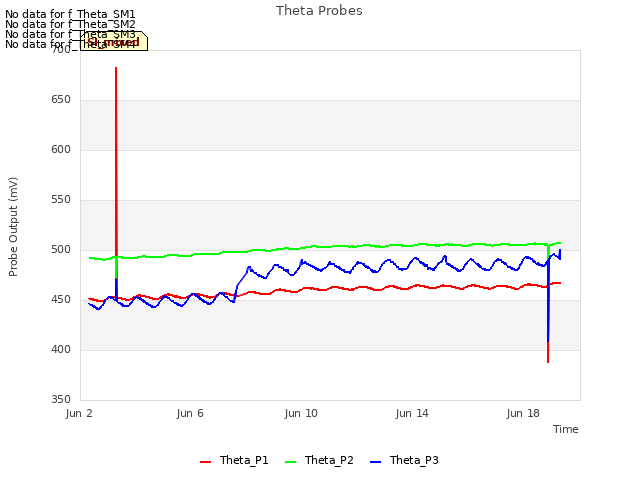Click the red downward spike bottom near Jun 19
Screen dimensions: 640x480
(x=548, y=361)
